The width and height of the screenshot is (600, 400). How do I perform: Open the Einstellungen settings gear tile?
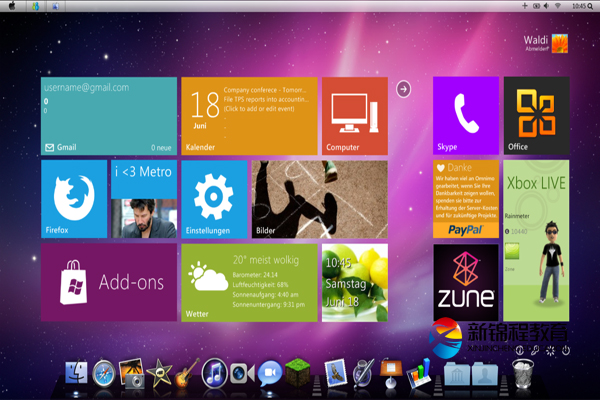click(x=214, y=199)
